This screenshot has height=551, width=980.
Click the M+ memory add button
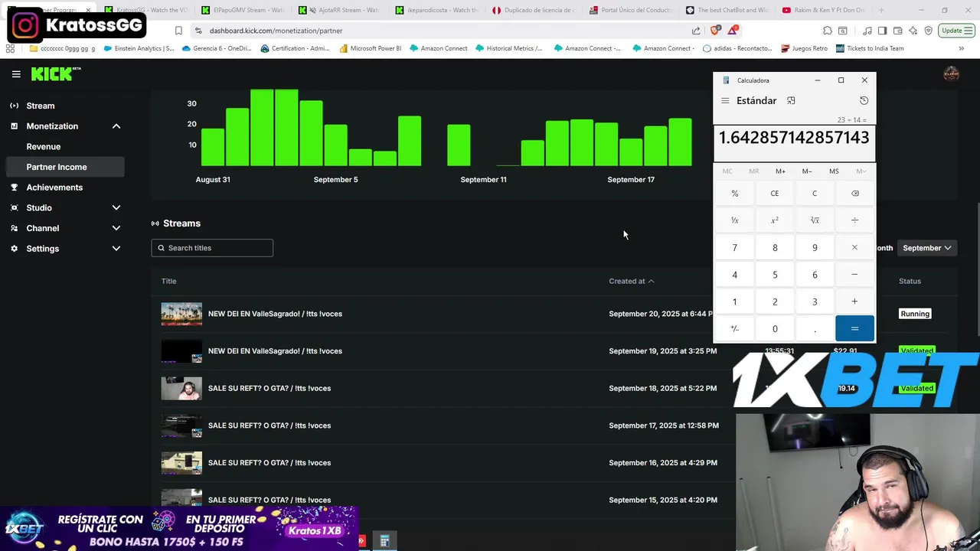(x=780, y=171)
